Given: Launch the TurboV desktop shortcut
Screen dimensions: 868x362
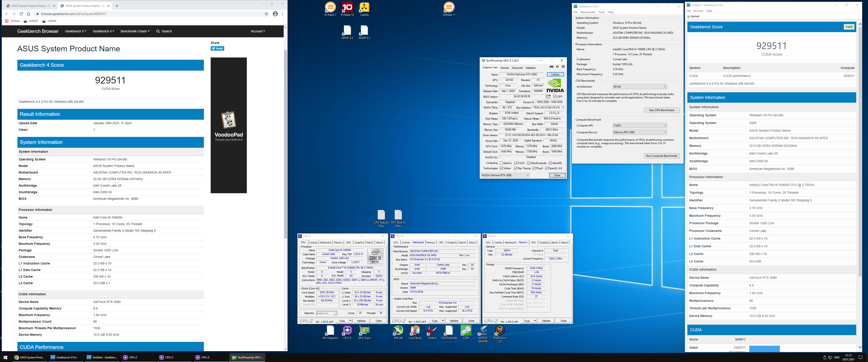Looking at the screenshot, I should (432, 333).
